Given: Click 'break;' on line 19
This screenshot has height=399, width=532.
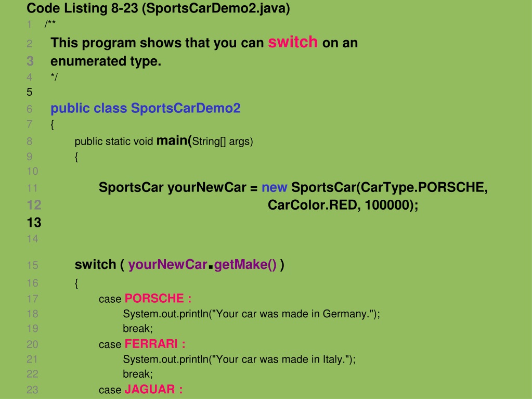Looking at the screenshot, I should [138, 328].
